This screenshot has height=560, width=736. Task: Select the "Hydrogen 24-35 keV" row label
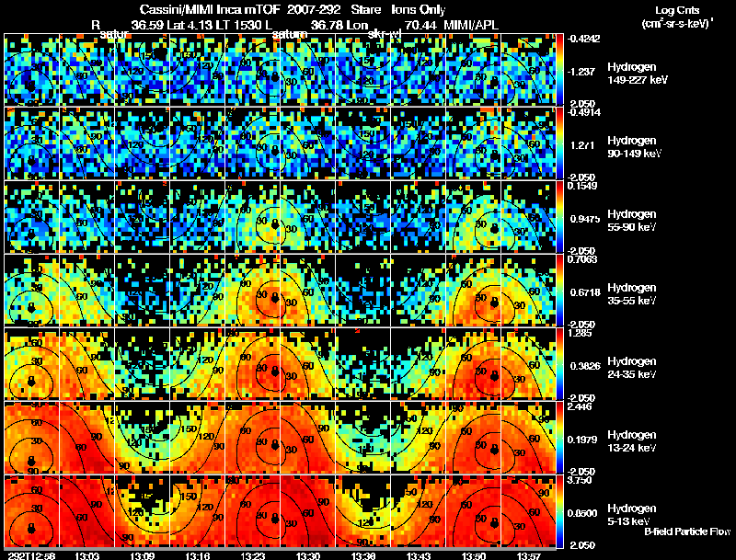tap(632, 368)
